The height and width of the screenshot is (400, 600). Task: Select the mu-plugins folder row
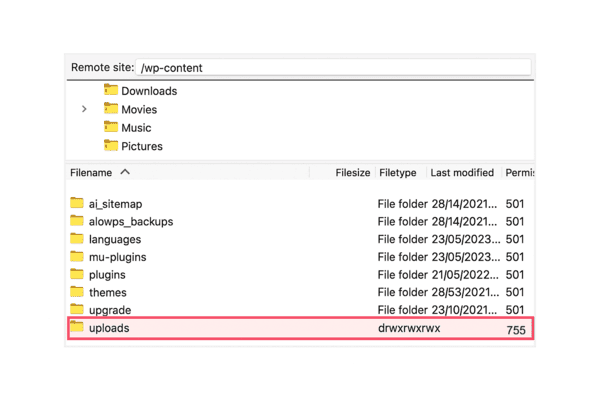[117, 257]
